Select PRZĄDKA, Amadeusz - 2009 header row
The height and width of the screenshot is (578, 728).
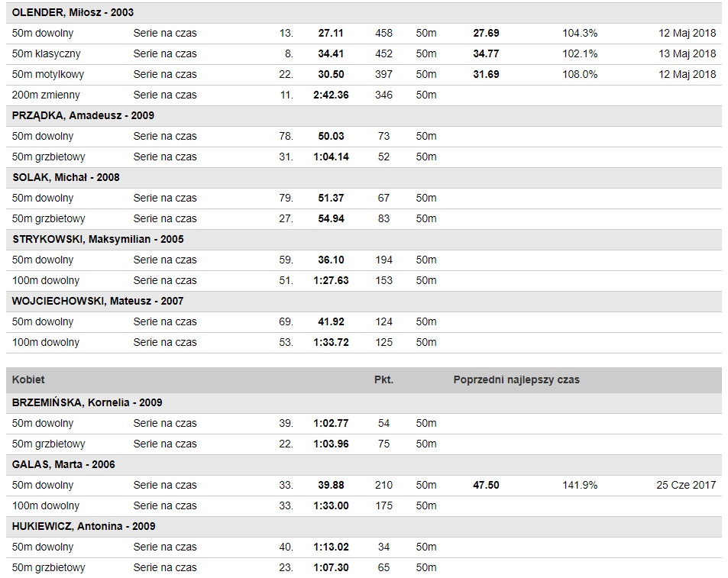[x=83, y=115]
